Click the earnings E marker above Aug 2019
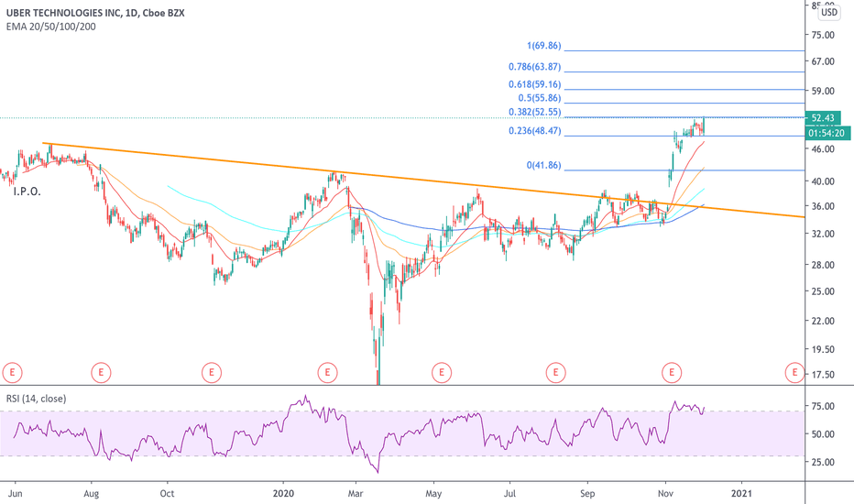 tap(101, 373)
